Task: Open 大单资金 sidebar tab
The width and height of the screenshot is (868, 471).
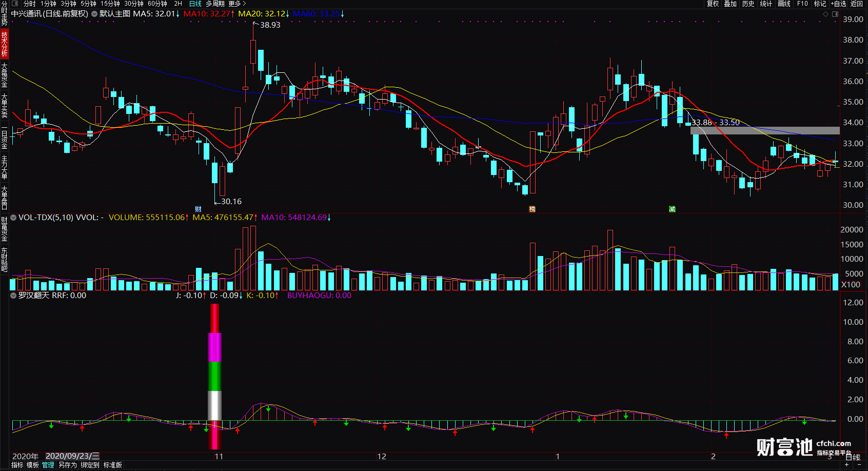Action: [x=4, y=75]
